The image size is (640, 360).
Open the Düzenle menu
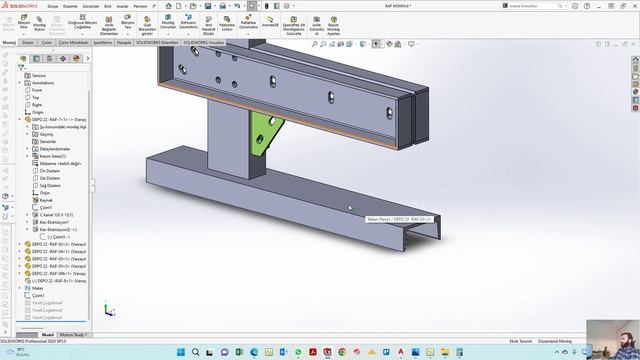point(70,6)
